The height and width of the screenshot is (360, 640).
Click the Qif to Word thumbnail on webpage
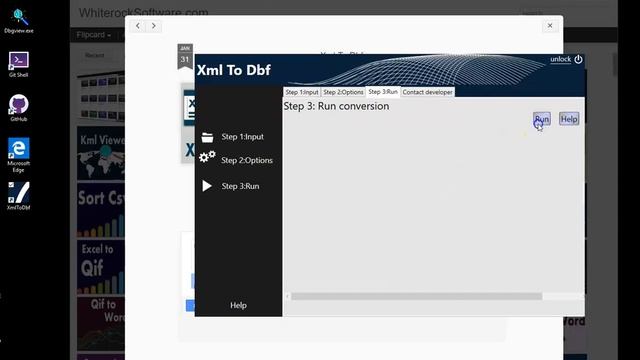coord(101,324)
